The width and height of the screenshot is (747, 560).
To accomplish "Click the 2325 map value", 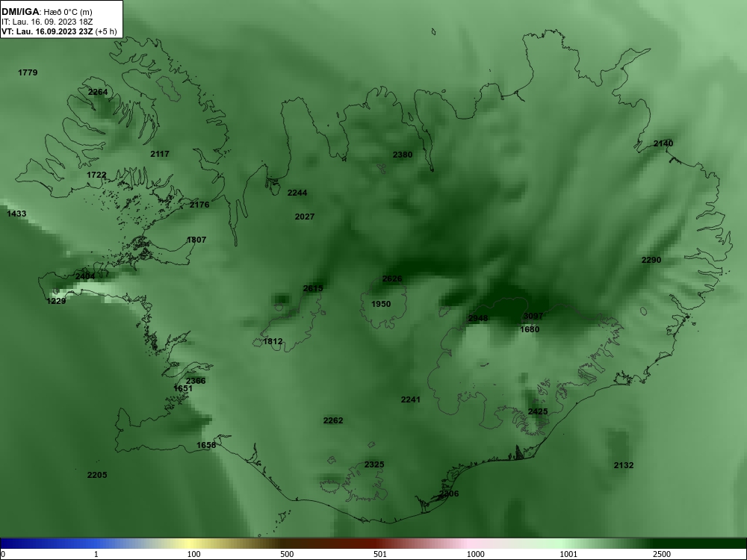I will click(374, 464).
